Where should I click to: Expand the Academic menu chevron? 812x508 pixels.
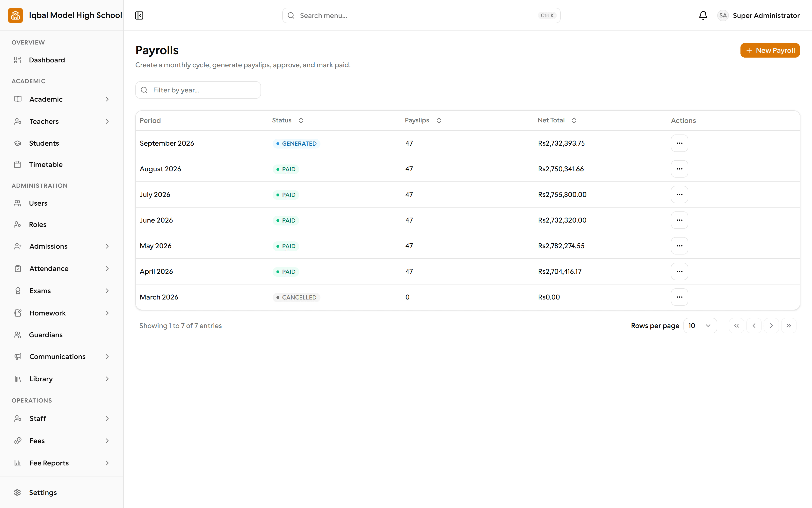click(107, 99)
